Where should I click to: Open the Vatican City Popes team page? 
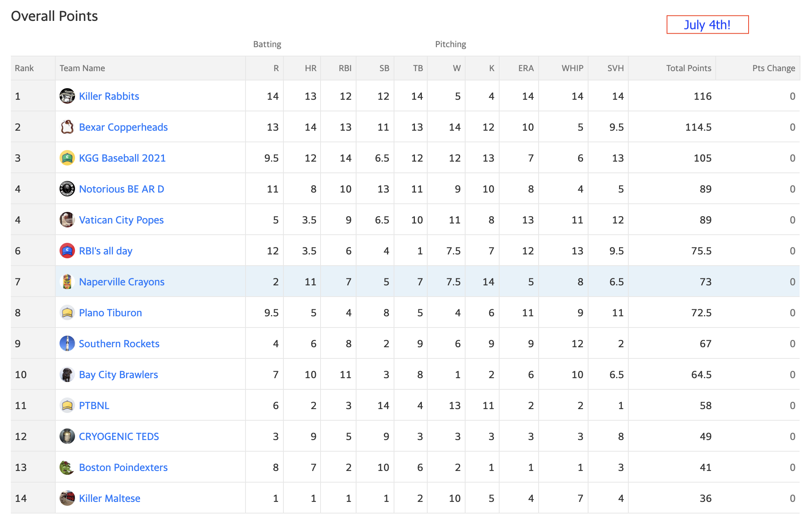[121, 220]
